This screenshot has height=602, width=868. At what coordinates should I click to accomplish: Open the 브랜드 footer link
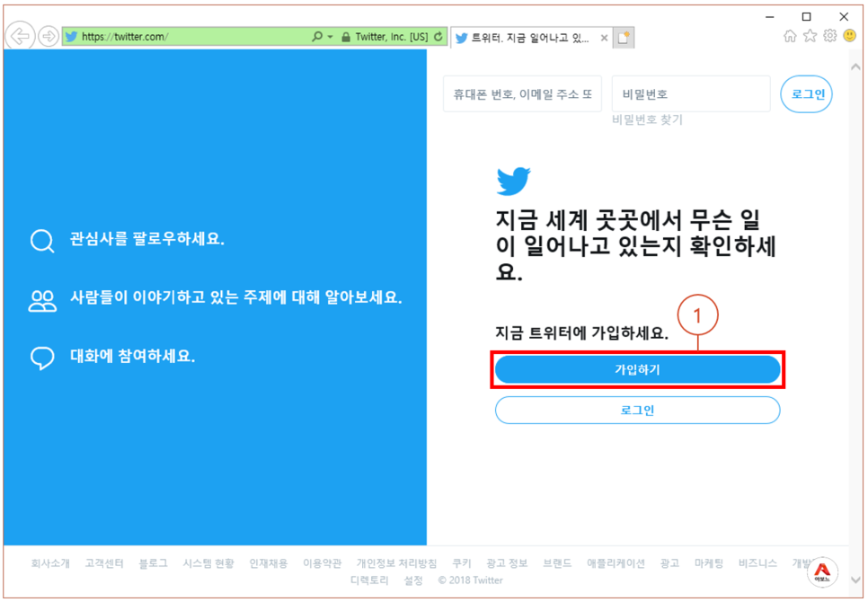(x=557, y=563)
